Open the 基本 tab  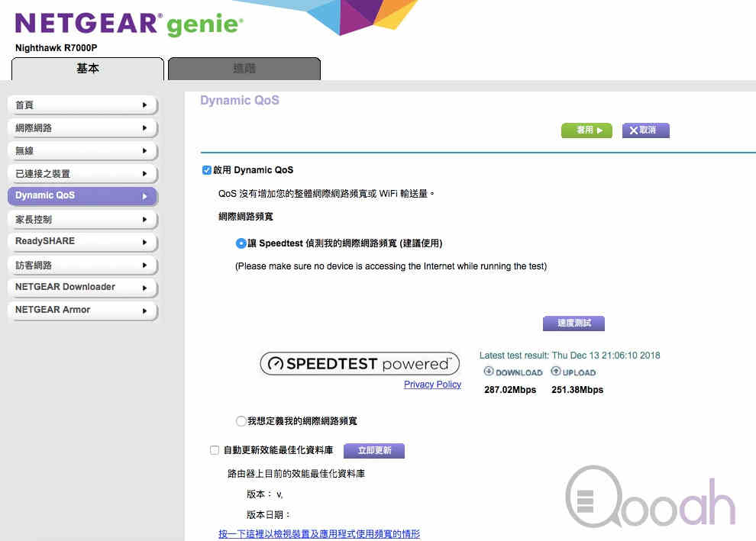coord(87,69)
